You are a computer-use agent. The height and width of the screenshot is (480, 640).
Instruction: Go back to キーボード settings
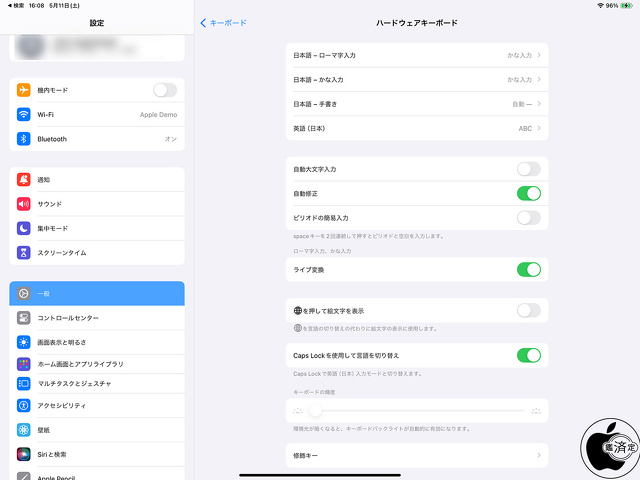click(x=224, y=22)
